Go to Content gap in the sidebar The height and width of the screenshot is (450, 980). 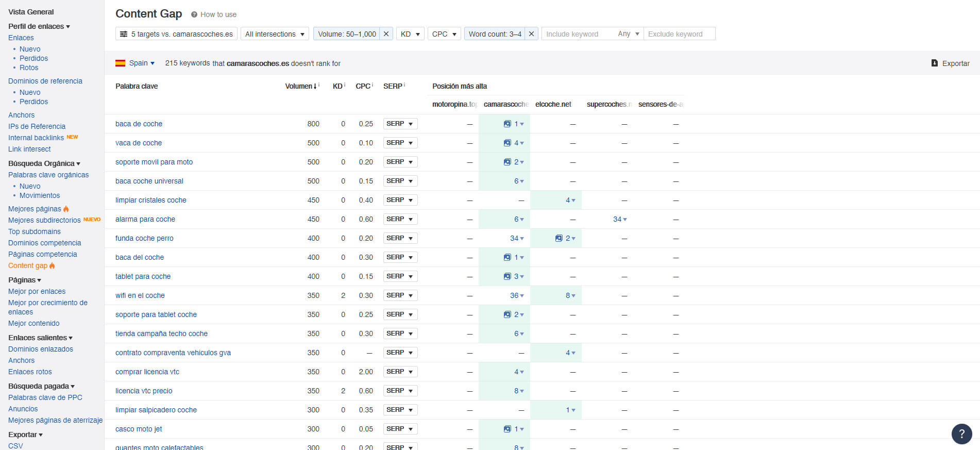[x=28, y=265]
